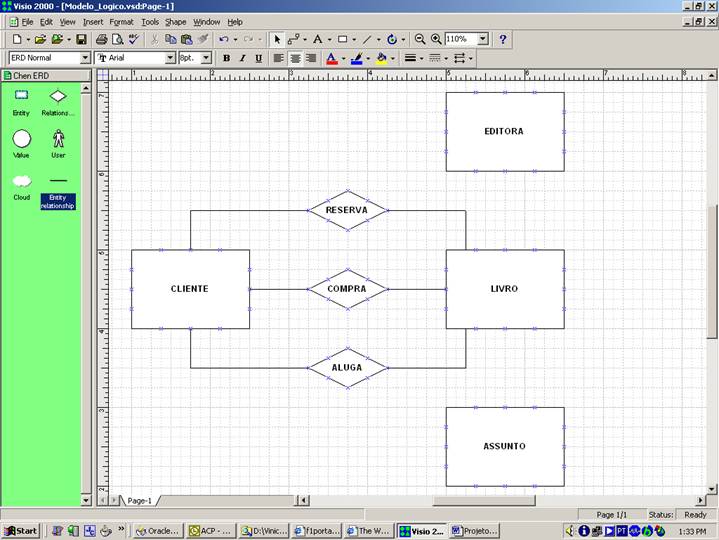The width and height of the screenshot is (719, 540).
Task: Open the Format menu
Action: tap(122, 22)
